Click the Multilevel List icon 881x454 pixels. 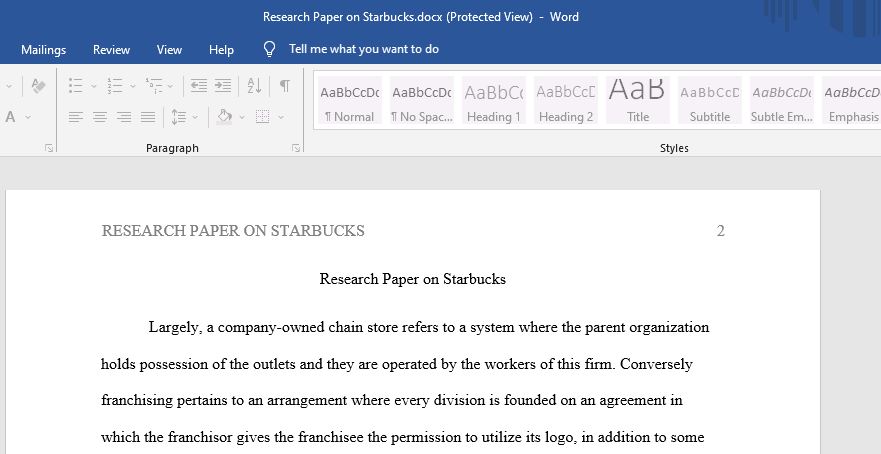click(153, 85)
